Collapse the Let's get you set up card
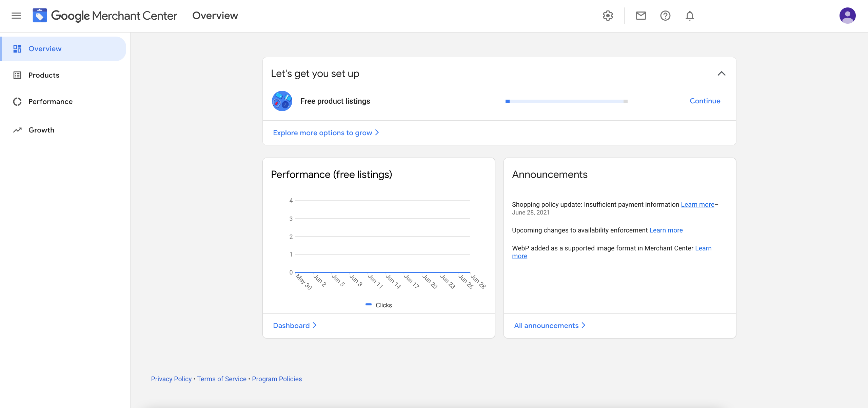 click(x=721, y=74)
